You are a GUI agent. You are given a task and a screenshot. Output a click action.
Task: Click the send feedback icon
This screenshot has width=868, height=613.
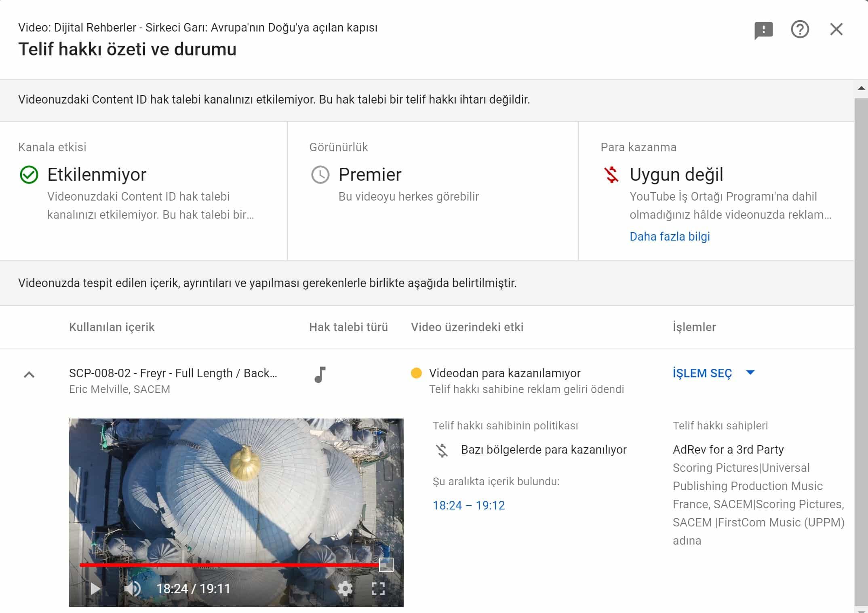(763, 30)
